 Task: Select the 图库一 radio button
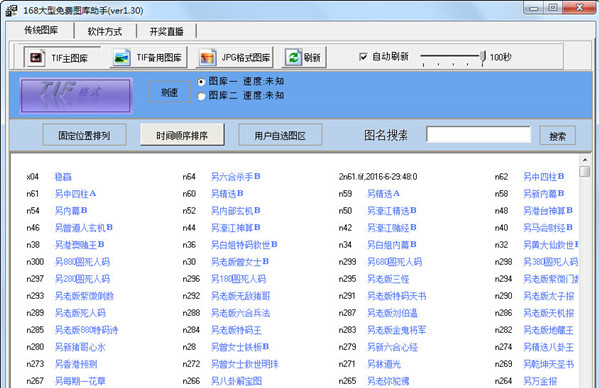coord(201,81)
